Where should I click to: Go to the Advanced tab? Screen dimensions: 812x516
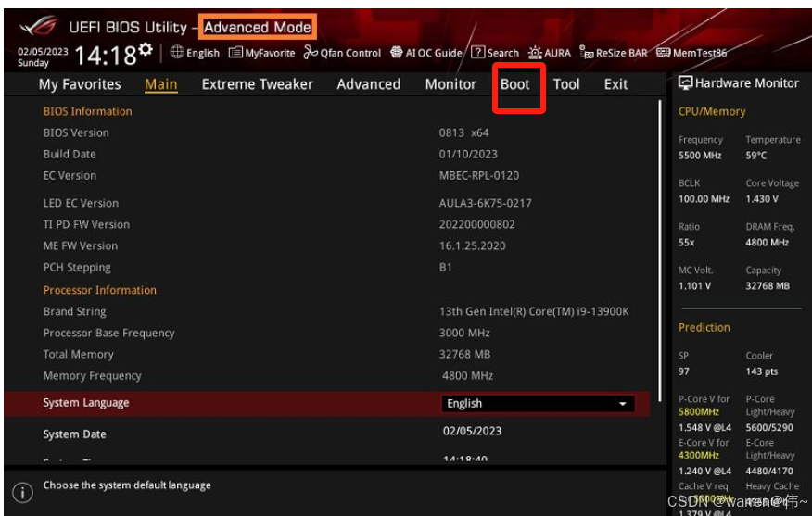tap(369, 84)
